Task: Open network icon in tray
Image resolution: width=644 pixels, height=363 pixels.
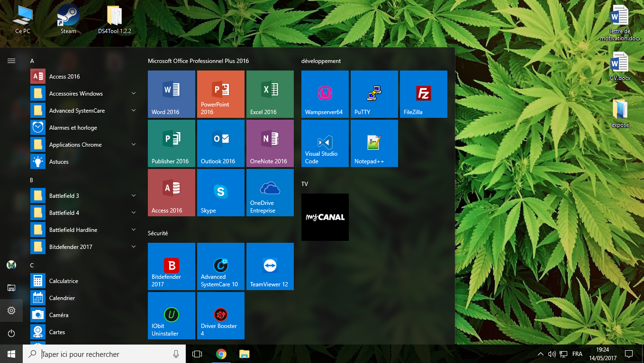Action: 563,354
